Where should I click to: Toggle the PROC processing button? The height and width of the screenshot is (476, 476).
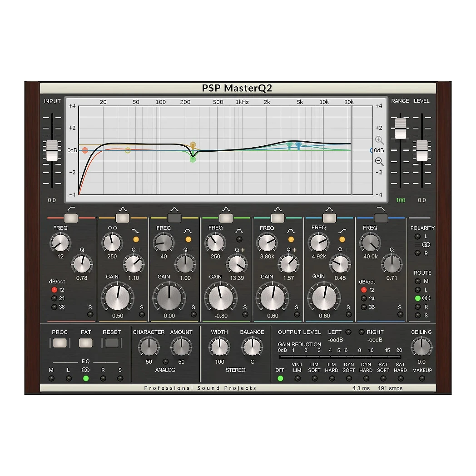59,344
